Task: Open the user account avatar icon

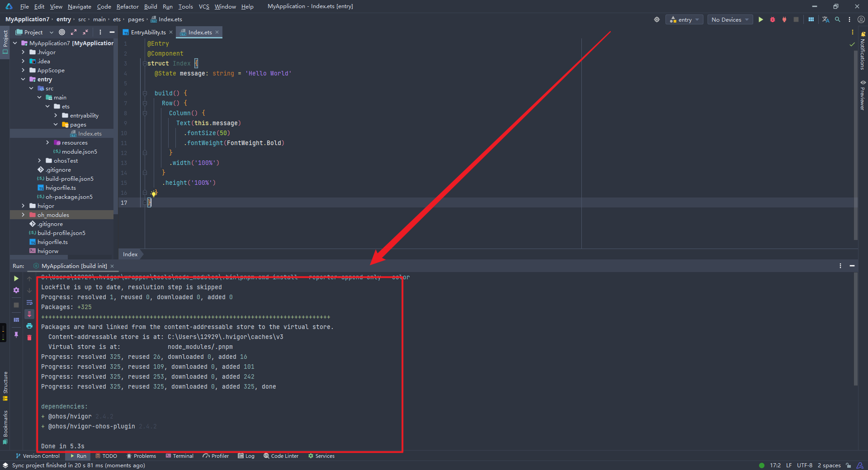Action: [x=861, y=19]
